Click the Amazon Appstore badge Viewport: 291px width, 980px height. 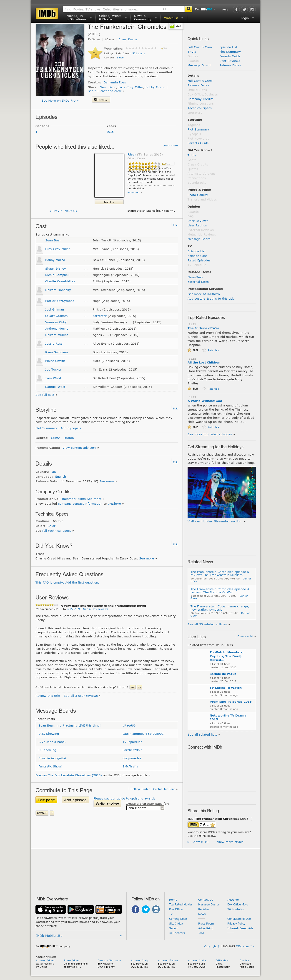(108, 909)
